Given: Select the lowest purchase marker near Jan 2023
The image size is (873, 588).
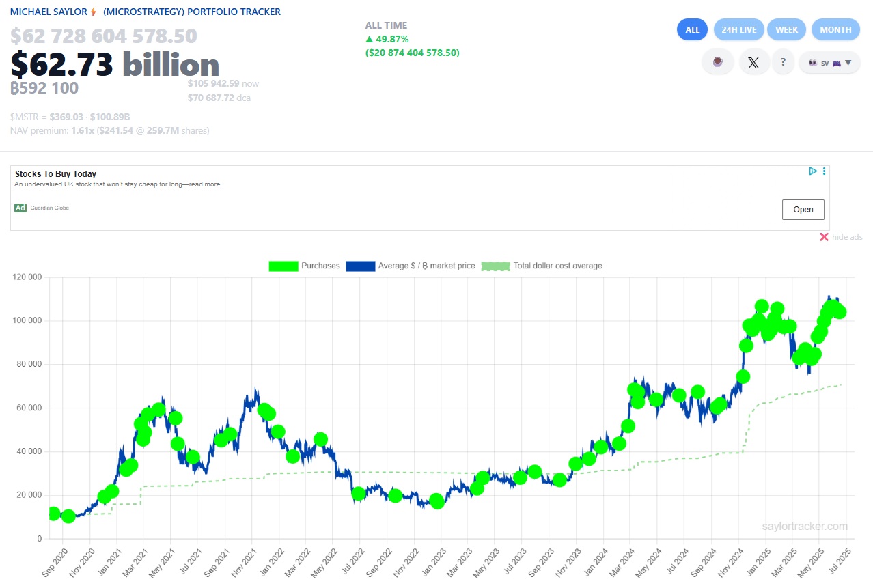Looking at the screenshot, I should (x=437, y=502).
